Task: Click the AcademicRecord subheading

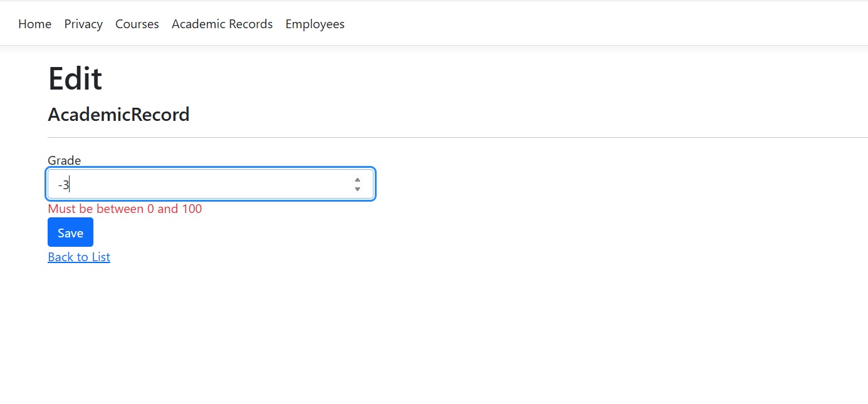Action: coord(118,115)
